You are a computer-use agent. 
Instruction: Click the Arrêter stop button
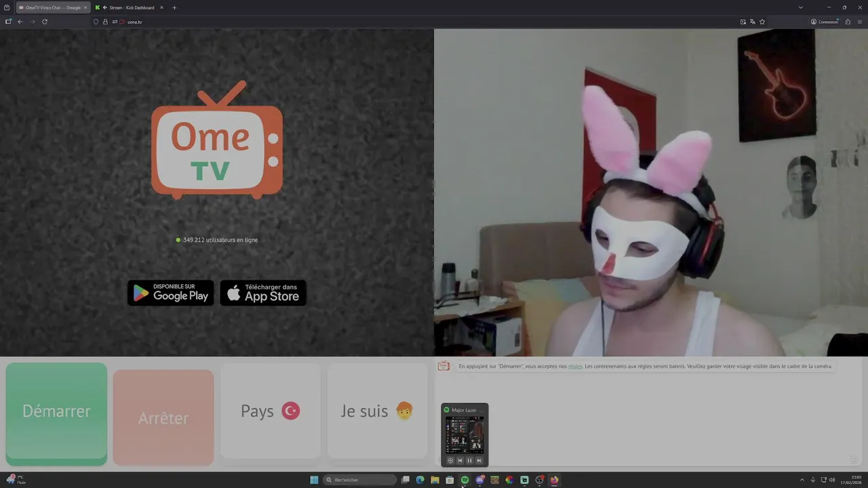pyautogui.click(x=163, y=418)
